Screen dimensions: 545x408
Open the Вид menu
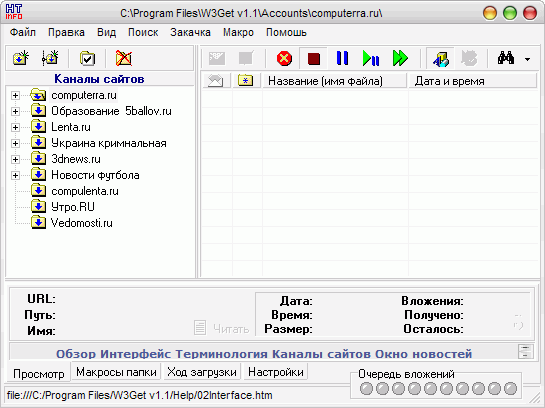pyautogui.click(x=106, y=32)
